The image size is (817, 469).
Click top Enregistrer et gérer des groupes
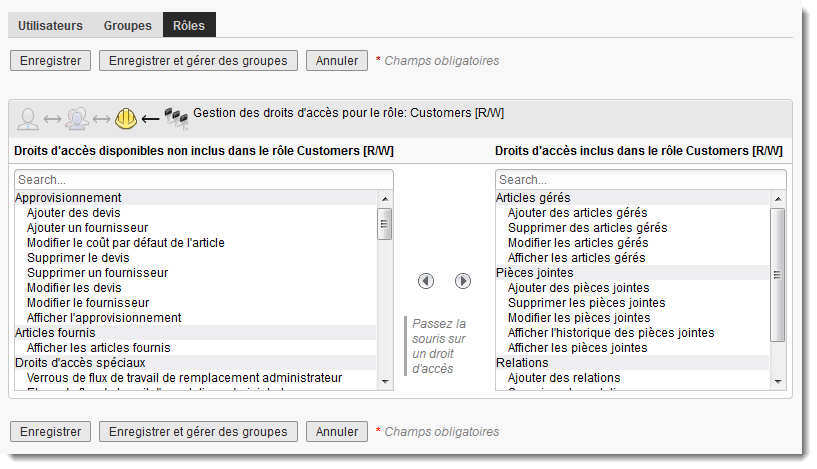(x=198, y=60)
